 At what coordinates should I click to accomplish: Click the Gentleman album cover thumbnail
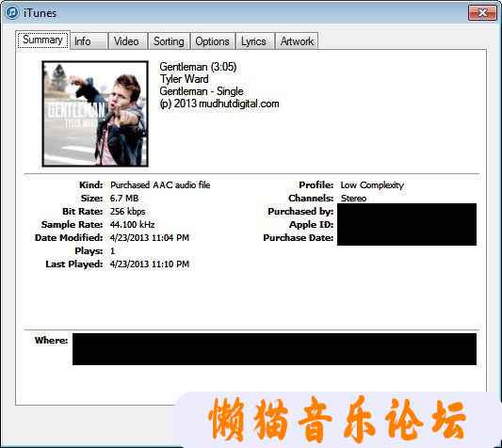pyautogui.click(x=95, y=114)
